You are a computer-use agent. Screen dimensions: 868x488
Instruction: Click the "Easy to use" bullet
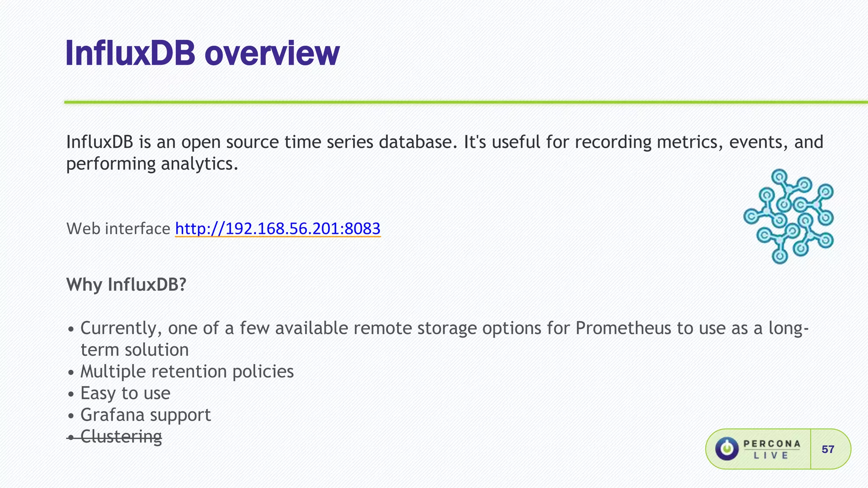(x=125, y=393)
